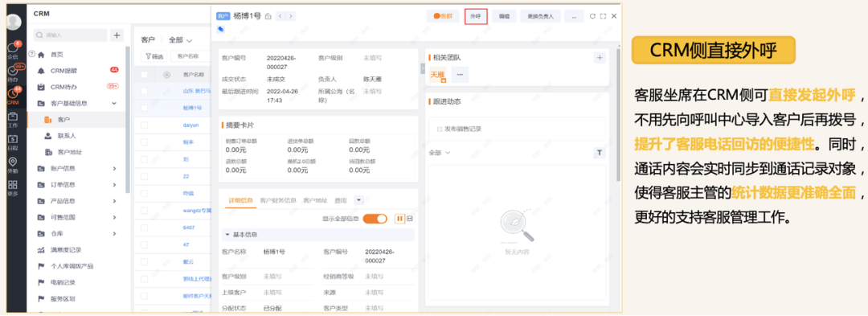Screen dimensions: 868x316
Task: Open the 工作 icon in left rail
Action: point(13,120)
